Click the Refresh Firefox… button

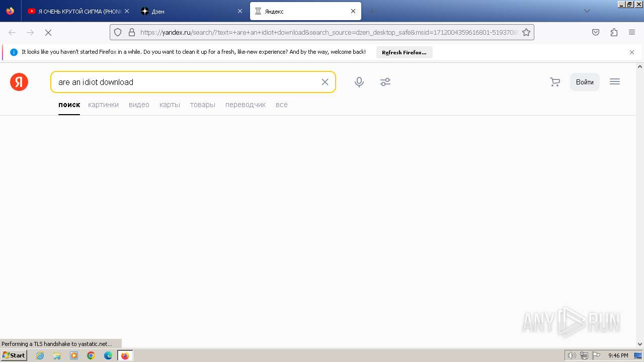pos(404,52)
